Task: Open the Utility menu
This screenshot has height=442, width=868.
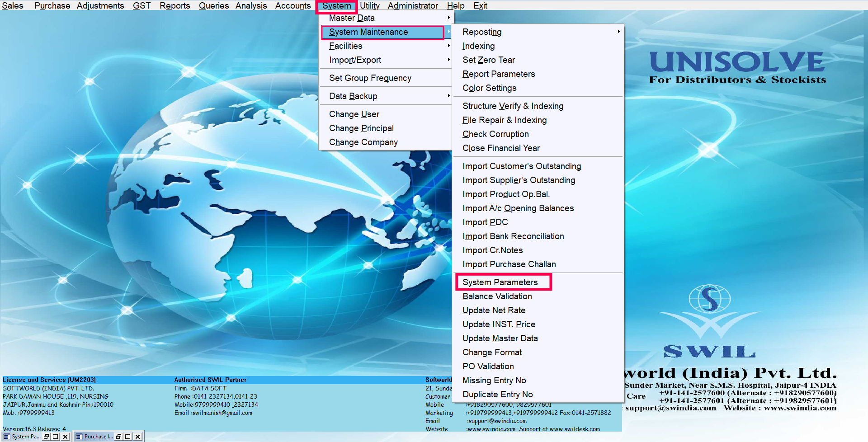Action: point(369,5)
